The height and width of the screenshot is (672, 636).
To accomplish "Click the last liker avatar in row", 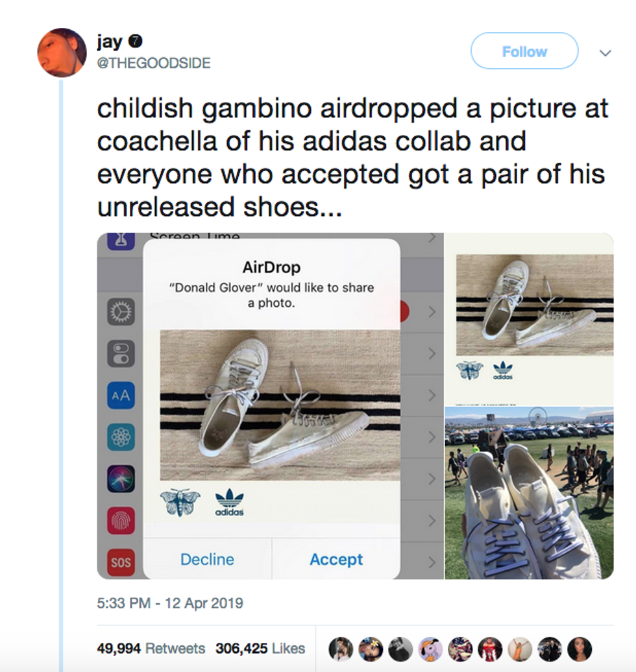I will coord(580,649).
